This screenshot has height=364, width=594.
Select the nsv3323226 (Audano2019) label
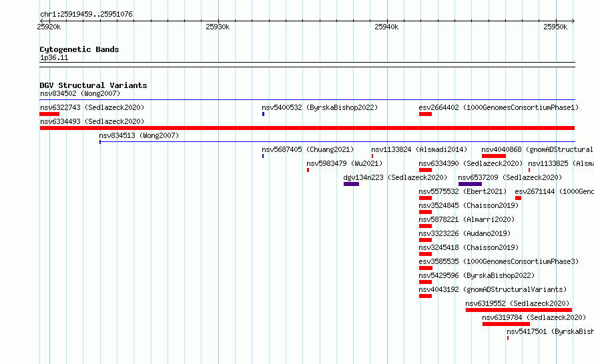[x=465, y=233]
